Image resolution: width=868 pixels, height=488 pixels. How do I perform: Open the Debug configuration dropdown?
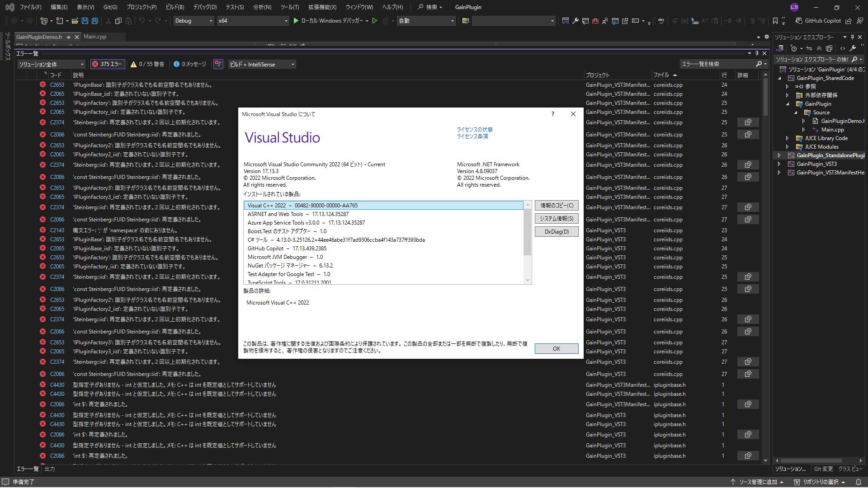pos(193,21)
